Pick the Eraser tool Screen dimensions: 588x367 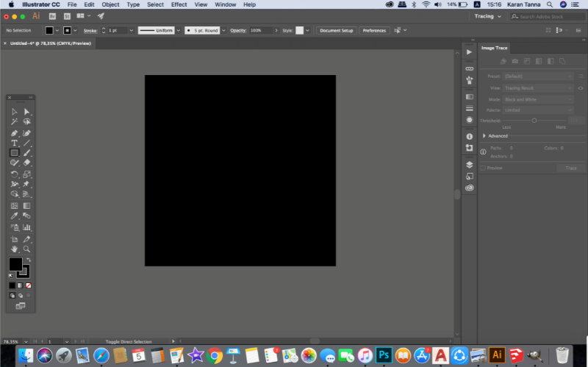pos(26,163)
